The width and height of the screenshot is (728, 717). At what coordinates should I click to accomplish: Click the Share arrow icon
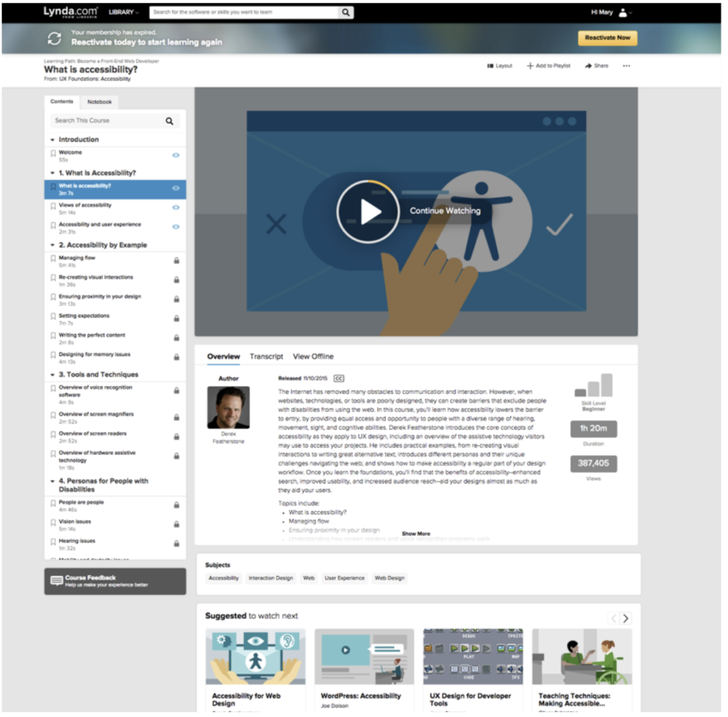[x=589, y=66]
